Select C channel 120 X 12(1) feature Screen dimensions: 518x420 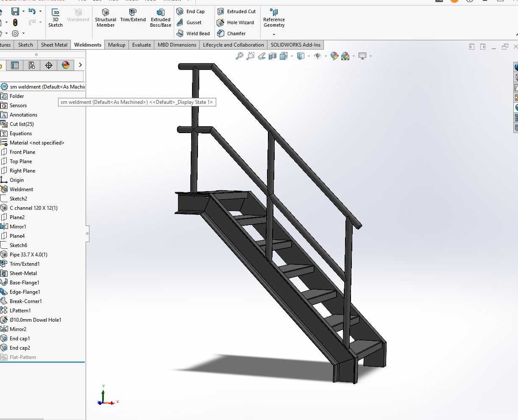(x=33, y=208)
